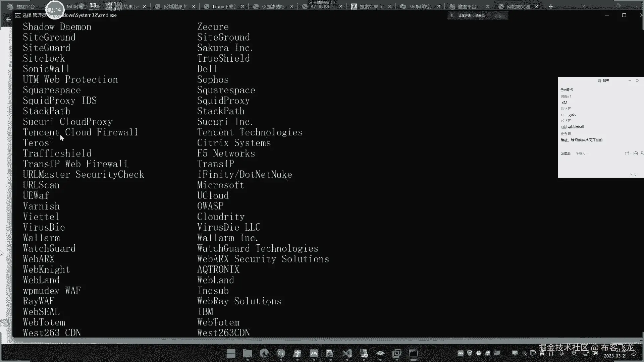Click the browser back arrow
The image size is (644, 362).
click(8, 19)
